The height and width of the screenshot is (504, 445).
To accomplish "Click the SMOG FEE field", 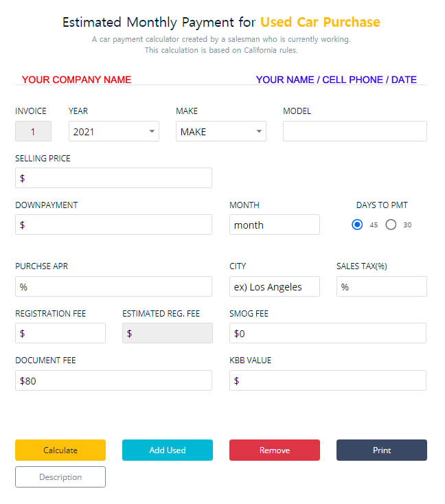I will click(328, 334).
